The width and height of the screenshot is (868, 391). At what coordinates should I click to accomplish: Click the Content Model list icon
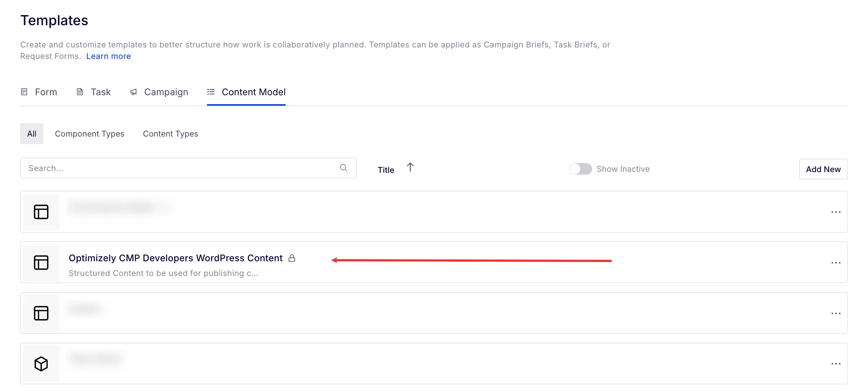[x=211, y=92]
